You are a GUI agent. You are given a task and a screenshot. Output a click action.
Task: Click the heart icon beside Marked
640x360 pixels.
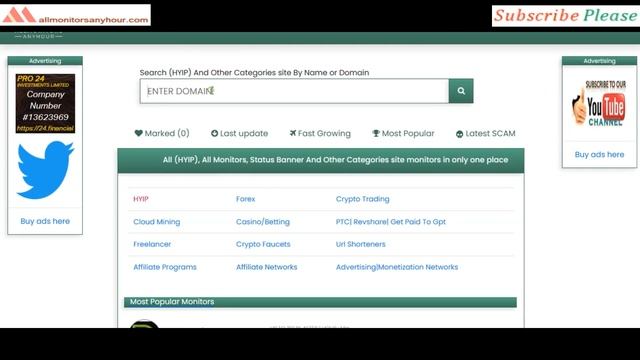(139, 133)
